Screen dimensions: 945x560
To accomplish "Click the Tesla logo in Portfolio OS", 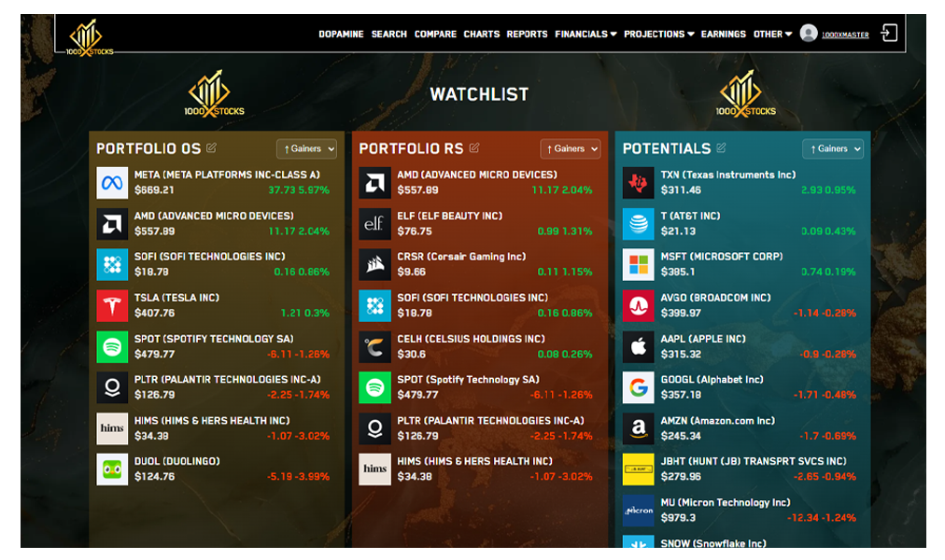I will pos(112,306).
